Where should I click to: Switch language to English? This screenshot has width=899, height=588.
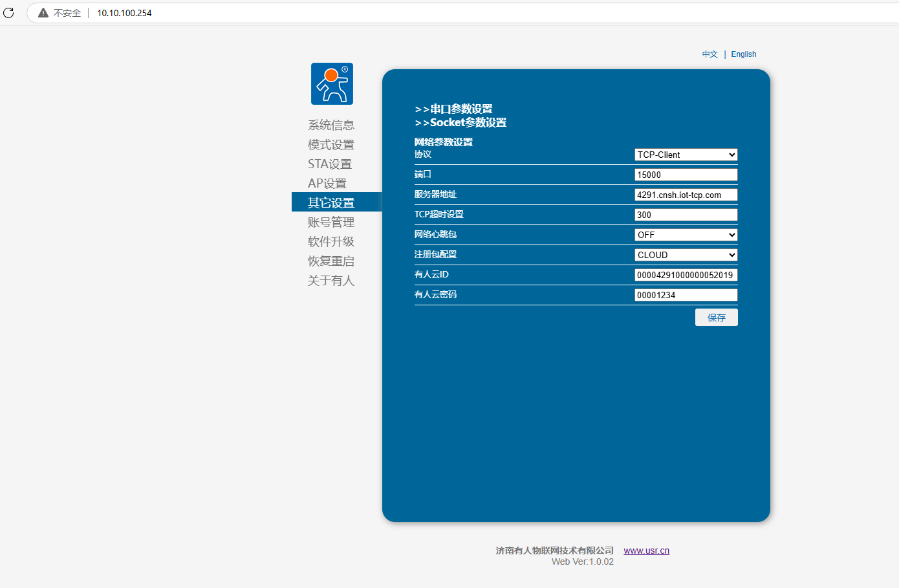coord(743,54)
